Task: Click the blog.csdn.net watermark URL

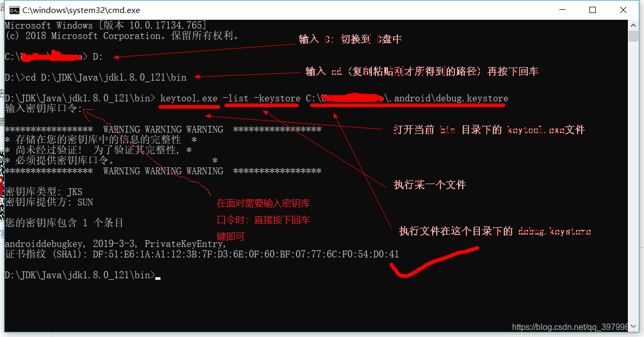Action: click(x=570, y=327)
